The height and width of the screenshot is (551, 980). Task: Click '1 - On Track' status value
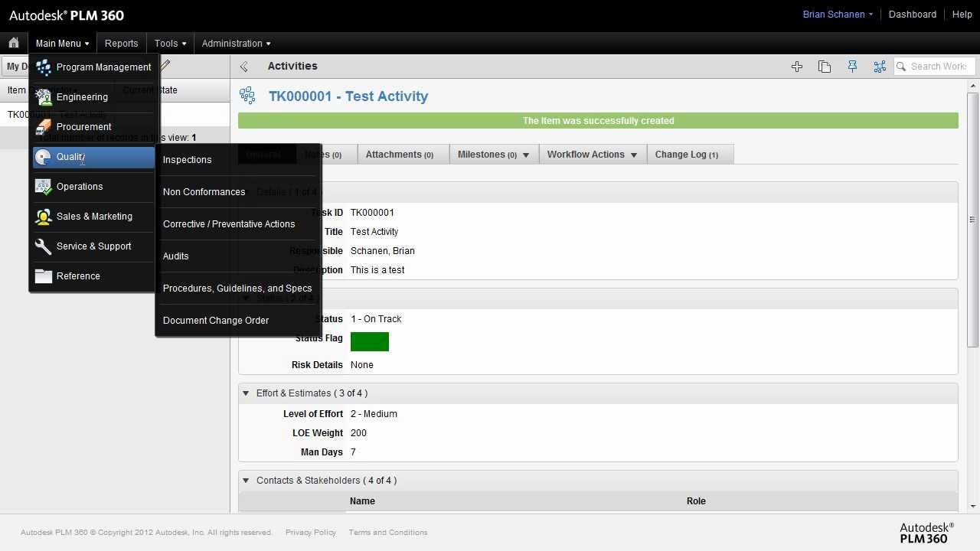[x=376, y=319]
